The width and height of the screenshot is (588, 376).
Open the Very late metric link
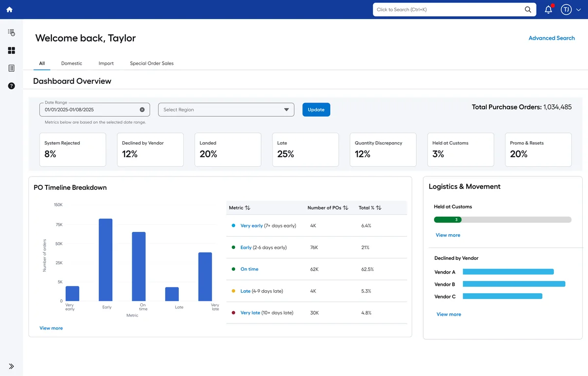250,313
